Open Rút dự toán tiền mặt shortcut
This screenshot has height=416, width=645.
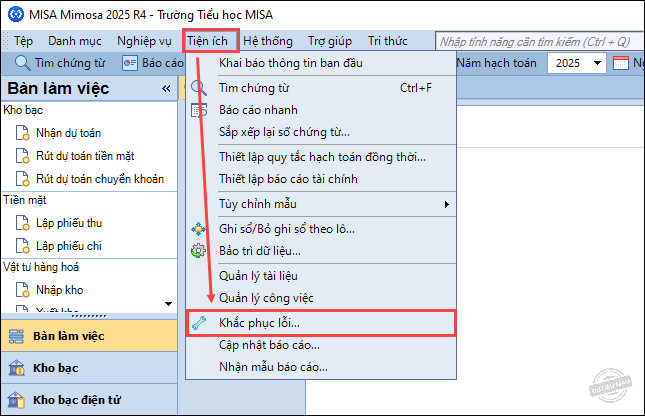tap(85, 156)
